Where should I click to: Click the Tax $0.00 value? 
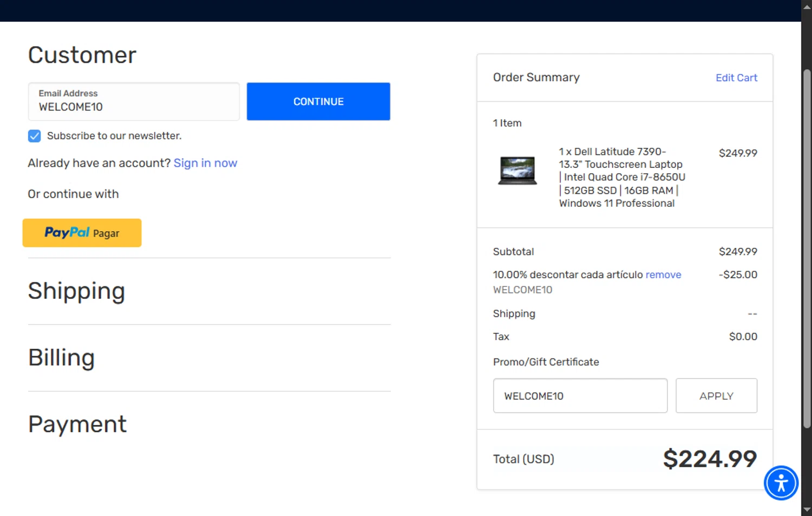[743, 337]
